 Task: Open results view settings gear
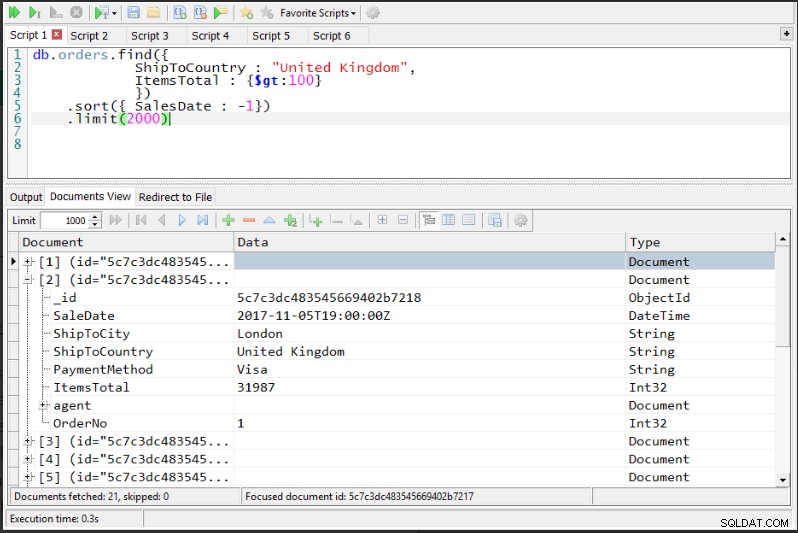[x=520, y=220]
